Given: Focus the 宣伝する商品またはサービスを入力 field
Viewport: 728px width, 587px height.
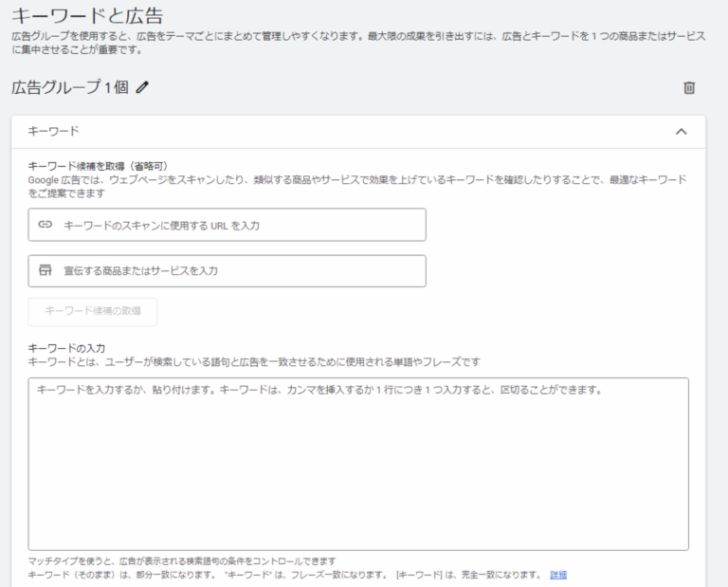Looking at the screenshot, I should tap(227, 271).
